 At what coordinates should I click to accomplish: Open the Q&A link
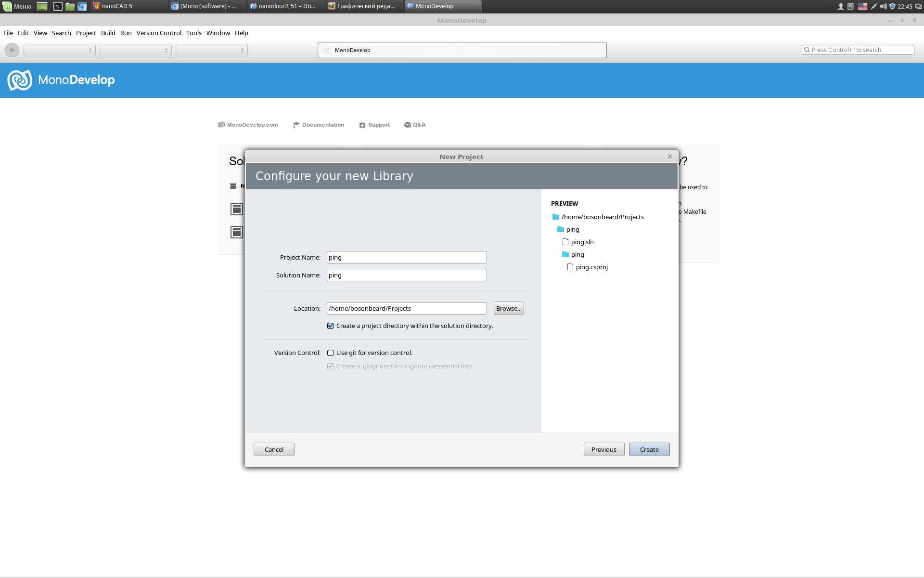pos(415,125)
